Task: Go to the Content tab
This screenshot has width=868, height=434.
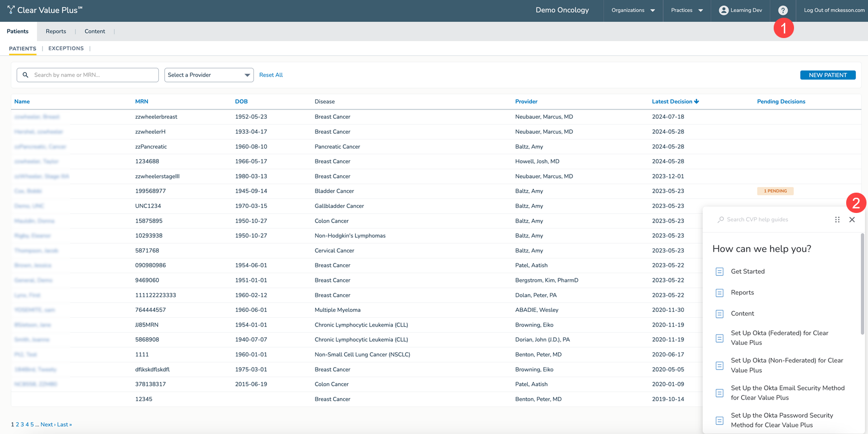Action: (95, 31)
